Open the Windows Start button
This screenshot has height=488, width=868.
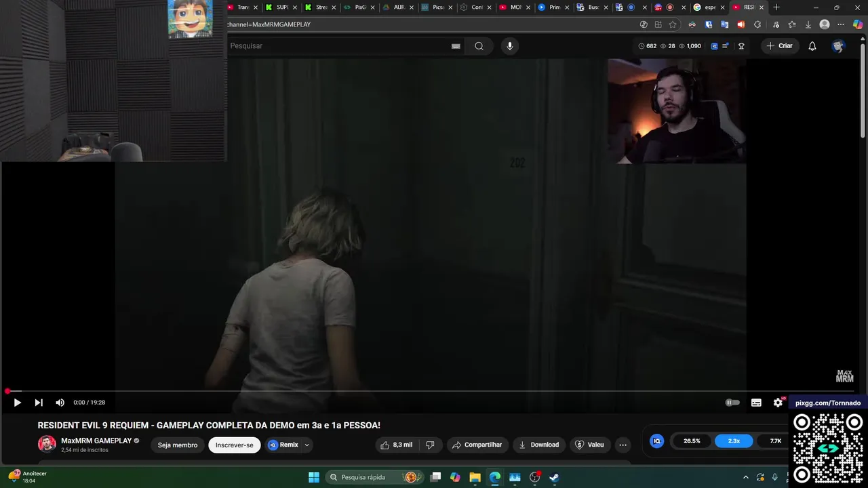pos(314,477)
